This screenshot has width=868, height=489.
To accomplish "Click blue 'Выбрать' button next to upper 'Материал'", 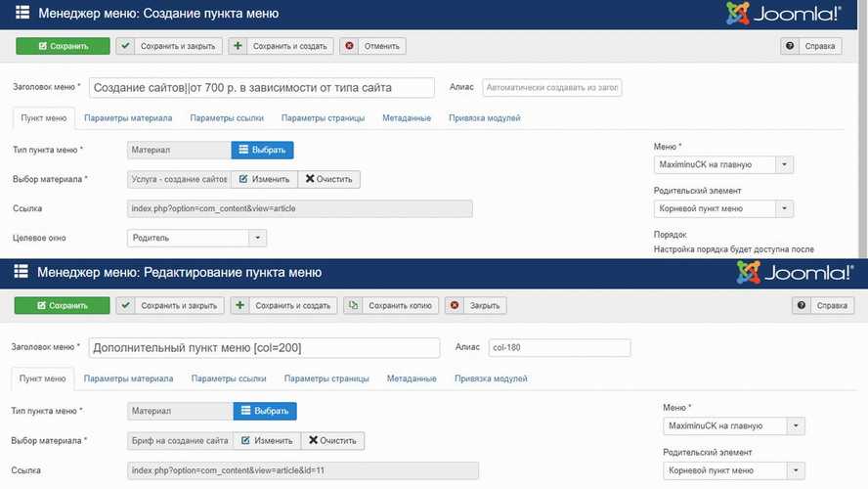I will (262, 150).
